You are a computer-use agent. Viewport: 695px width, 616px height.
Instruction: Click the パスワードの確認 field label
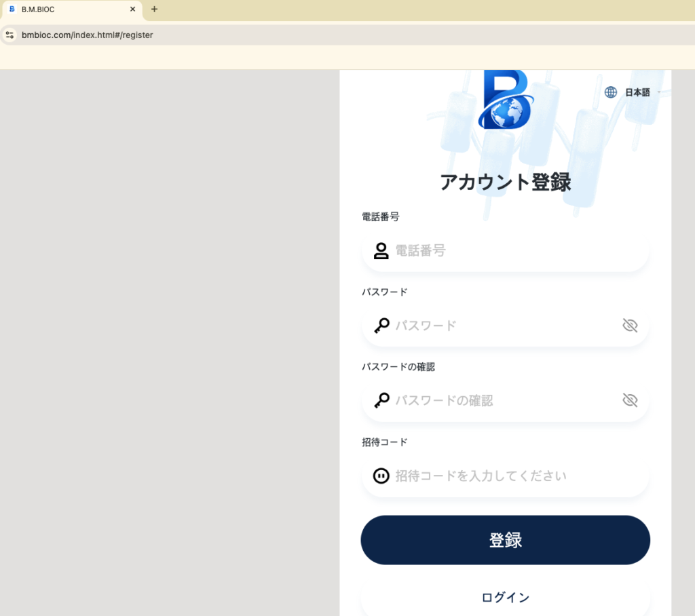tap(398, 367)
